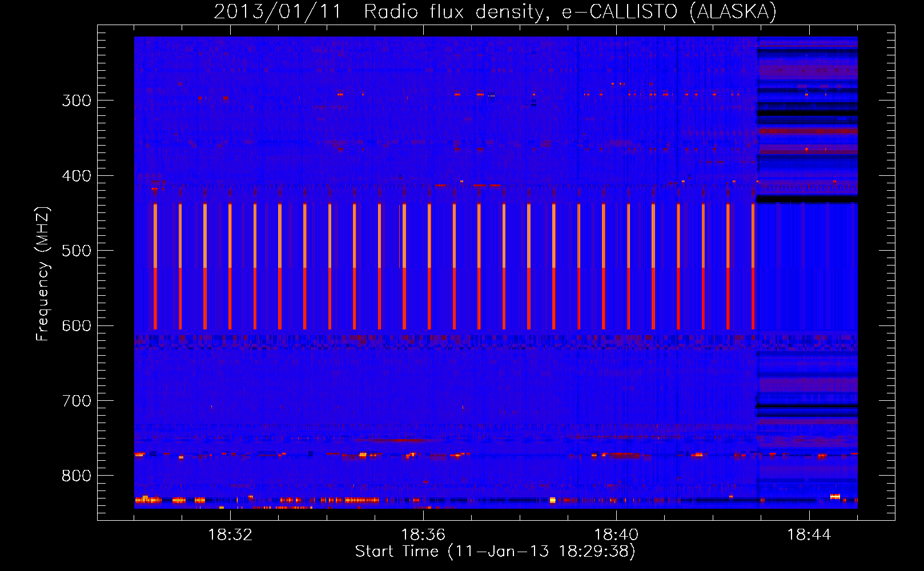This screenshot has height=571, width=924.
Task: Select the 700 frequency tick label
Action: [x=77, y=401]
